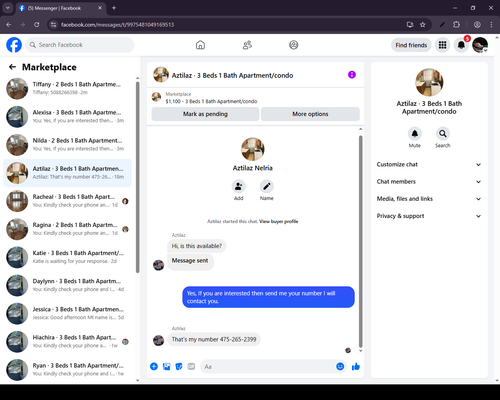Screen dimensions: 500x400
Task: Click the Search Facebook field
Action: [80, 45]
